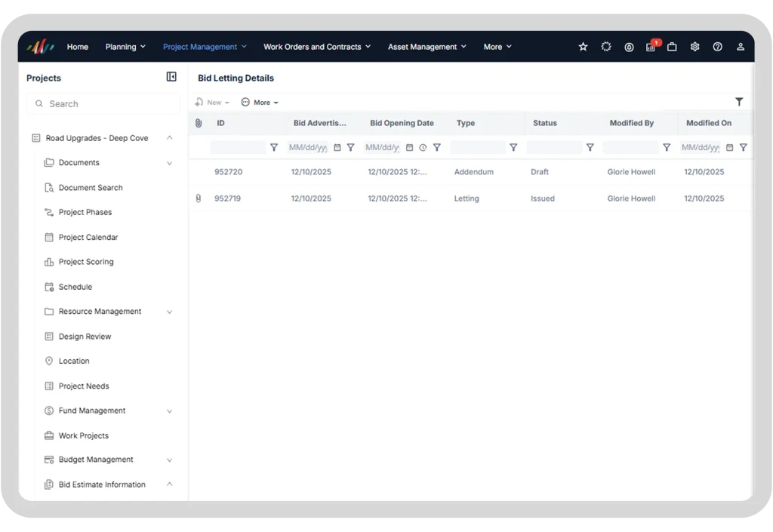Click the clock time picker icon
The height and width of the screenshot is (532, 773).
click(x=423, y=147)
